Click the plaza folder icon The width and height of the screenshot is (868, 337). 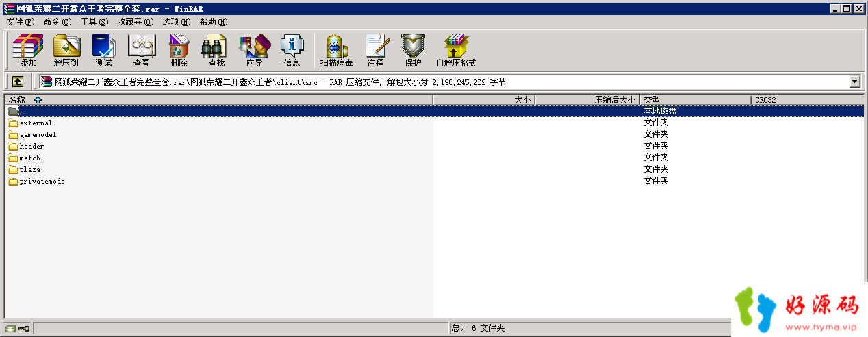[x=13, y=170]
